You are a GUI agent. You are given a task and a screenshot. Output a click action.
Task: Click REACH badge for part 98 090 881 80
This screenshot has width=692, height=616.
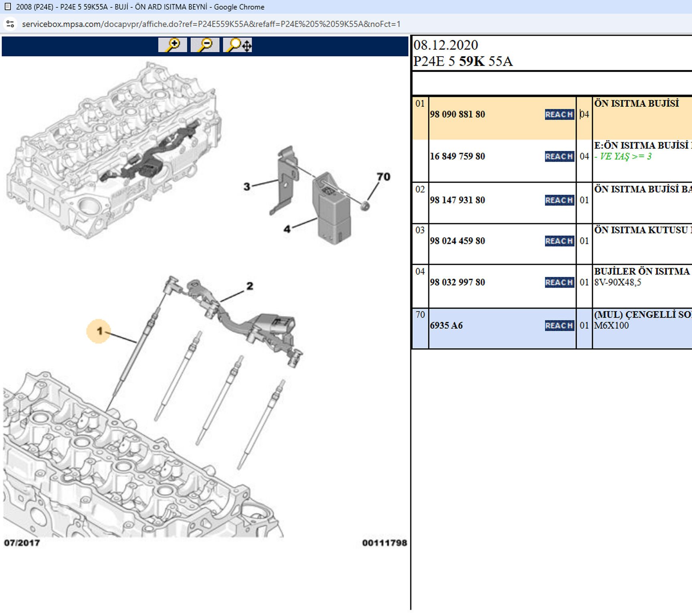(559, 115)
